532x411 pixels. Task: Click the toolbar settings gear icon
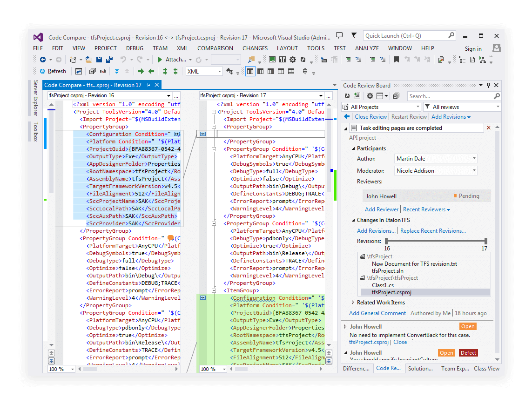293,60
